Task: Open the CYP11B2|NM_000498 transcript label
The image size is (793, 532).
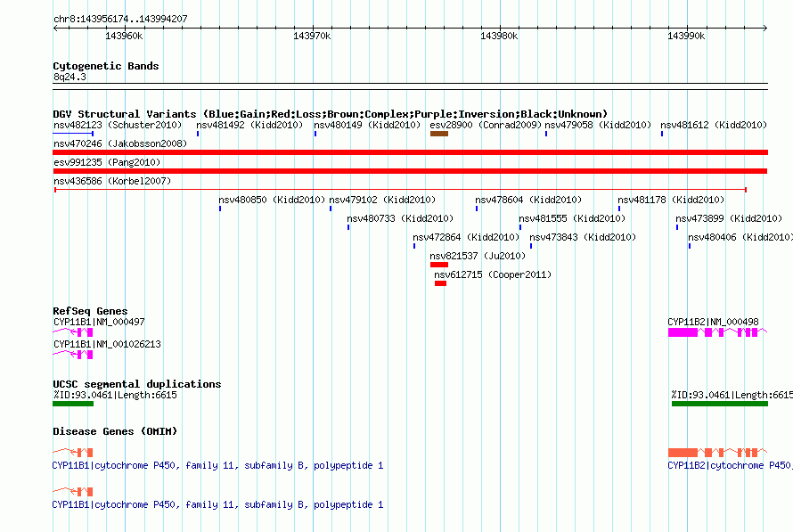Action: [713, 322]
